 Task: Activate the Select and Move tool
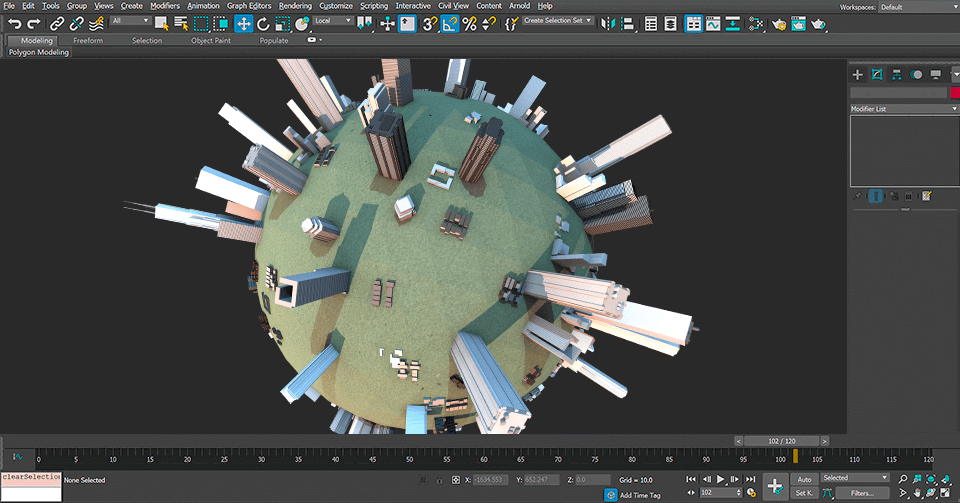click(244, 24)
